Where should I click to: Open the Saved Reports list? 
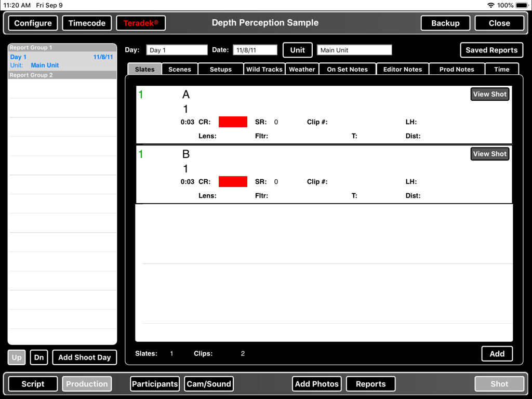pyautogui.click(x=491, y=50)
